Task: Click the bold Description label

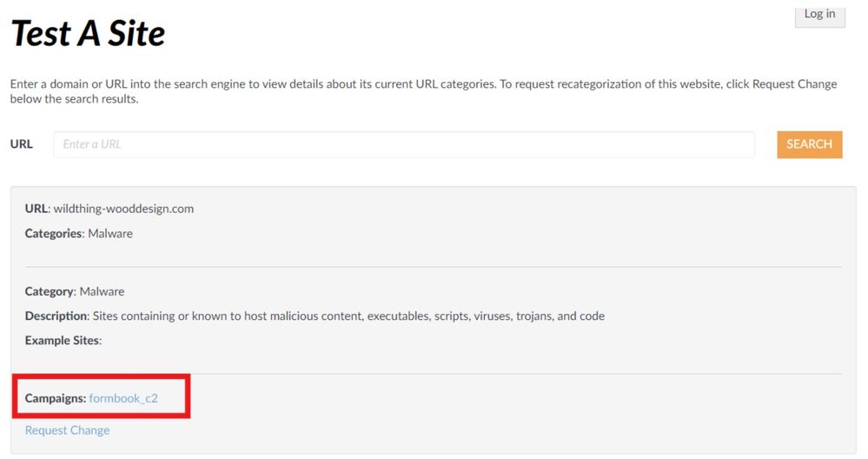Action: [x=56, y=316]
